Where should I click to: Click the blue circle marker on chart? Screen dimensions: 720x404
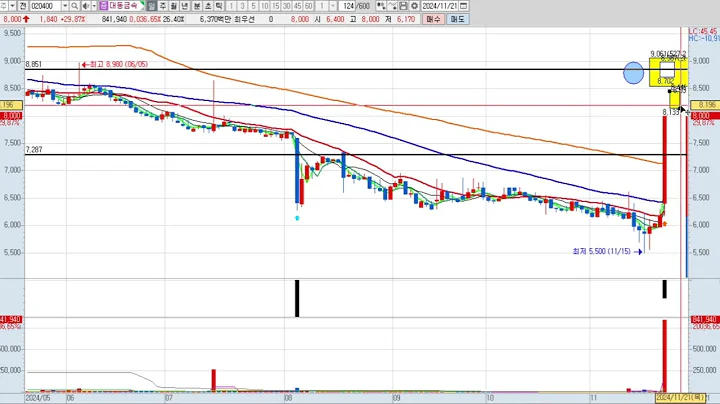(x=633, y=73)
